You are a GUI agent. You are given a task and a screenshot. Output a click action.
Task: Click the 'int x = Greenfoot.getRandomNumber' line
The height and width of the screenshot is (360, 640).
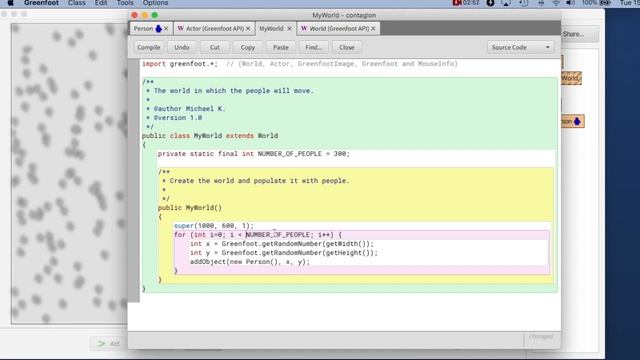pyautogui.click(x=282, y=244)
